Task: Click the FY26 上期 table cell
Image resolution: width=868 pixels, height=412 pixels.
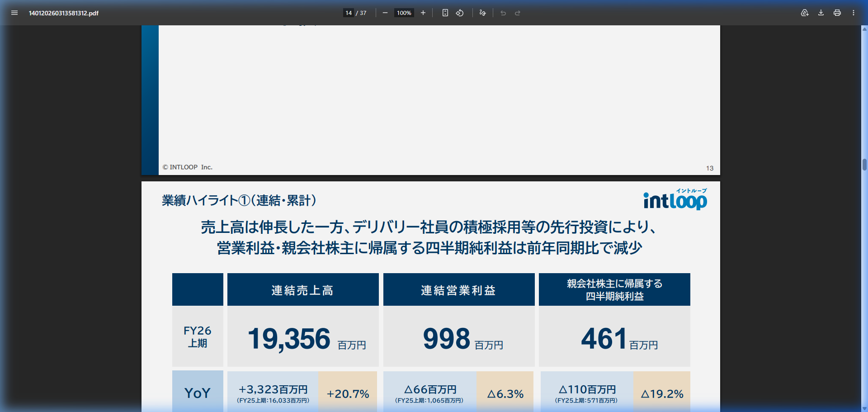Action: [198, 337]
